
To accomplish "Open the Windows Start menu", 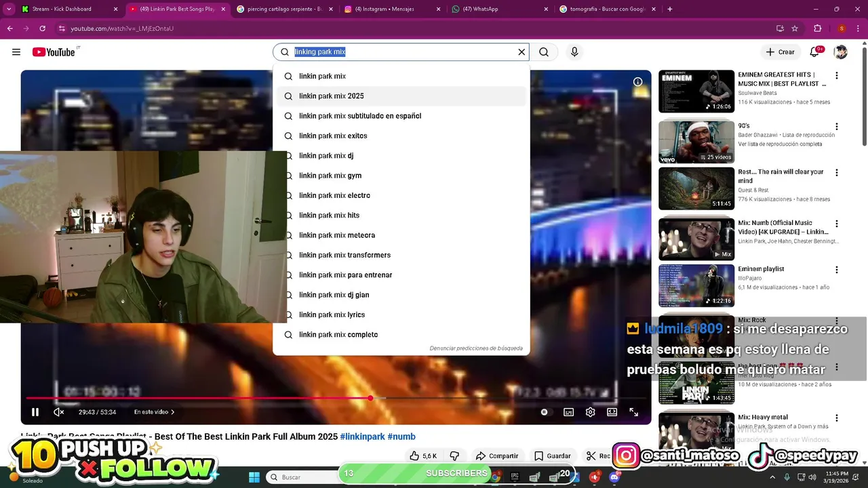I will coord(254,477).
